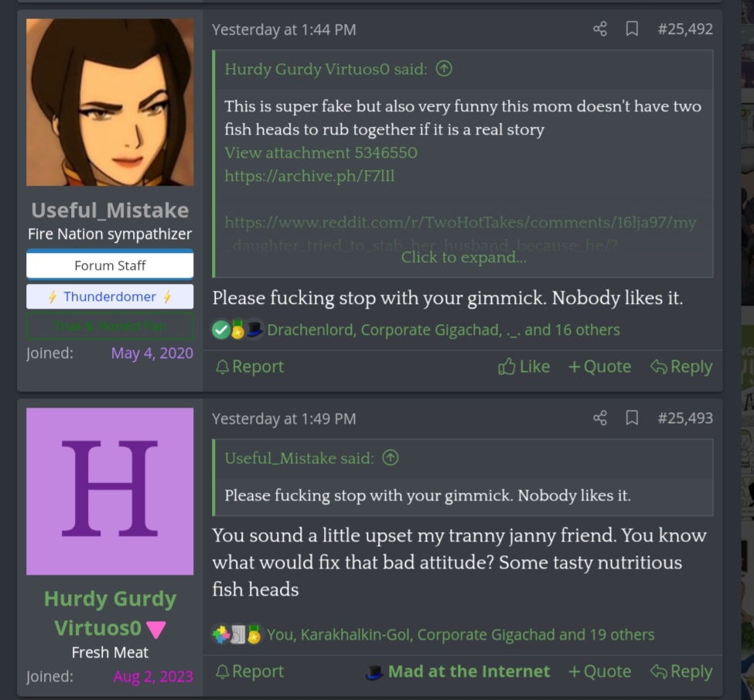The height and width of the screenshot is (700, 754).
Task: Open post number #25,493 permalink
Action: (685, 418)
